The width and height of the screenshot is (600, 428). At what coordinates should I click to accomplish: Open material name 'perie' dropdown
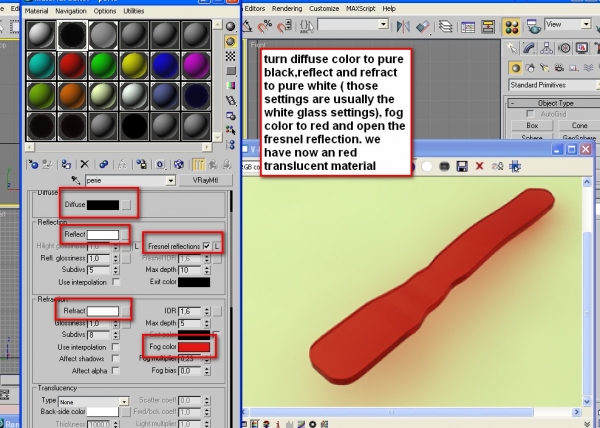[171, 181]
